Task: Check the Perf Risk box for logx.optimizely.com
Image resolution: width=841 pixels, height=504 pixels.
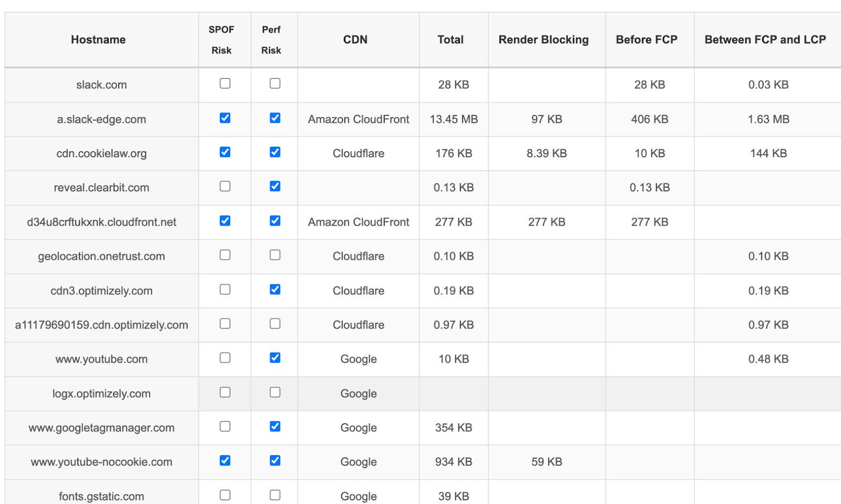Action: 274,392
